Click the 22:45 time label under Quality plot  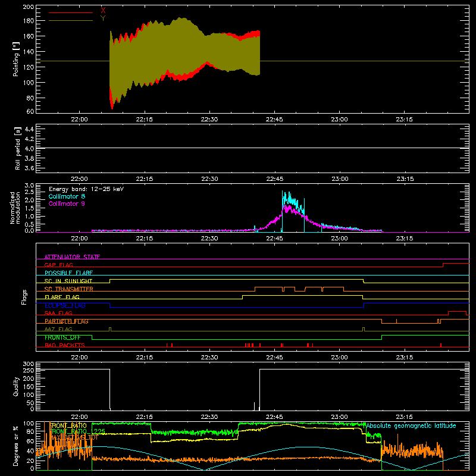(274, 417)
